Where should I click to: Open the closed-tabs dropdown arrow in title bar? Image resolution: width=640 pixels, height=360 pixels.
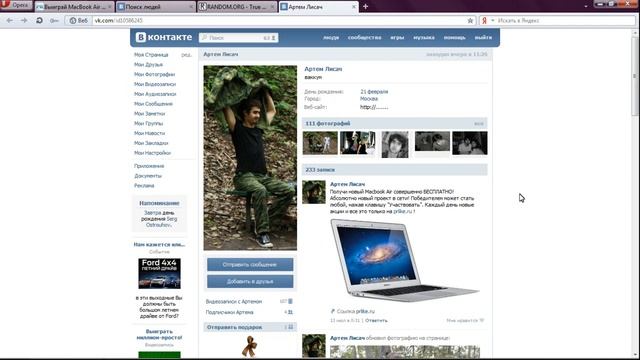pos(586,6)
